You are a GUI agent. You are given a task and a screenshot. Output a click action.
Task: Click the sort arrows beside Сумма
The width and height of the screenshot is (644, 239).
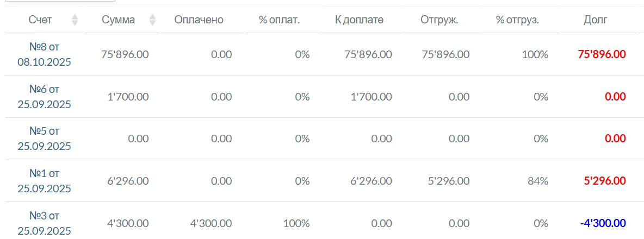[x=152, y=20]
